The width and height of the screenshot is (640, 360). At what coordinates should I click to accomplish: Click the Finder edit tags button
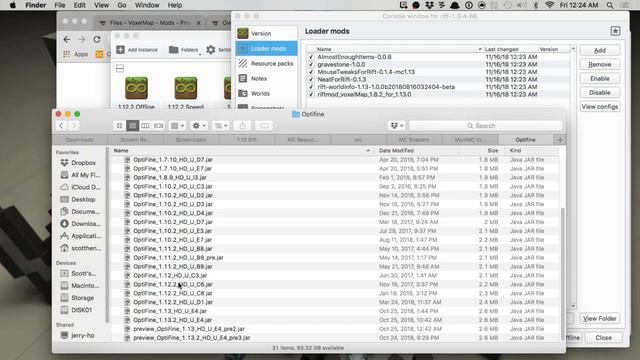tap(264, 126)
